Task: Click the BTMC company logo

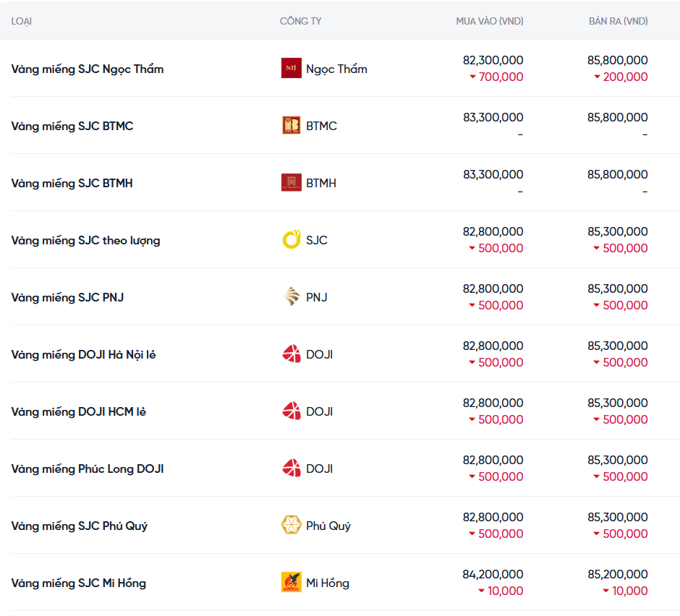Action: [291, 125]
